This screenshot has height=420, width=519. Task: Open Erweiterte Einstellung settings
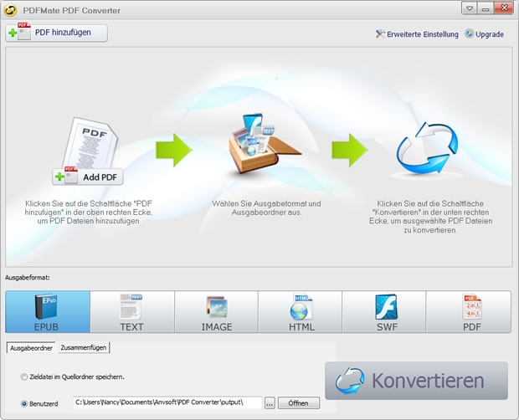tap(417, 34)
